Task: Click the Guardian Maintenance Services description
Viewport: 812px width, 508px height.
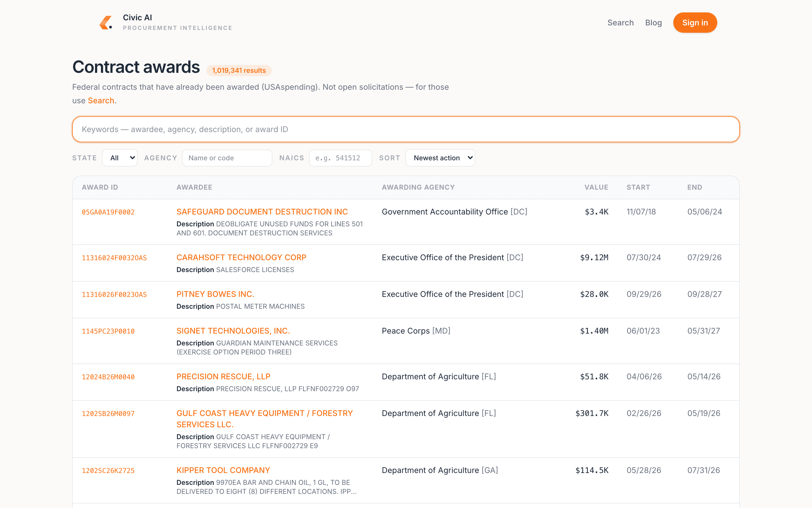Action: coord(257,347)
